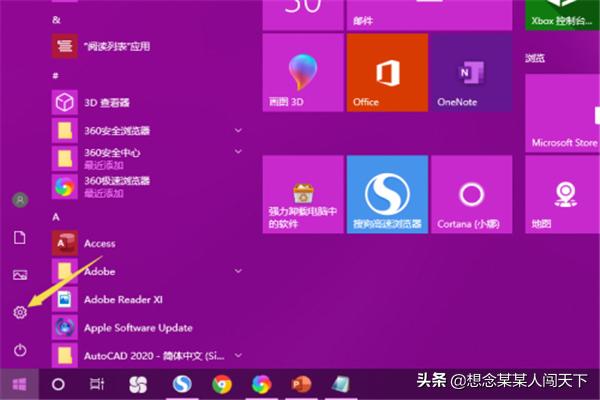Click the # letter heading
Viewport: 600px width, 400px height.
click(55, 75)
